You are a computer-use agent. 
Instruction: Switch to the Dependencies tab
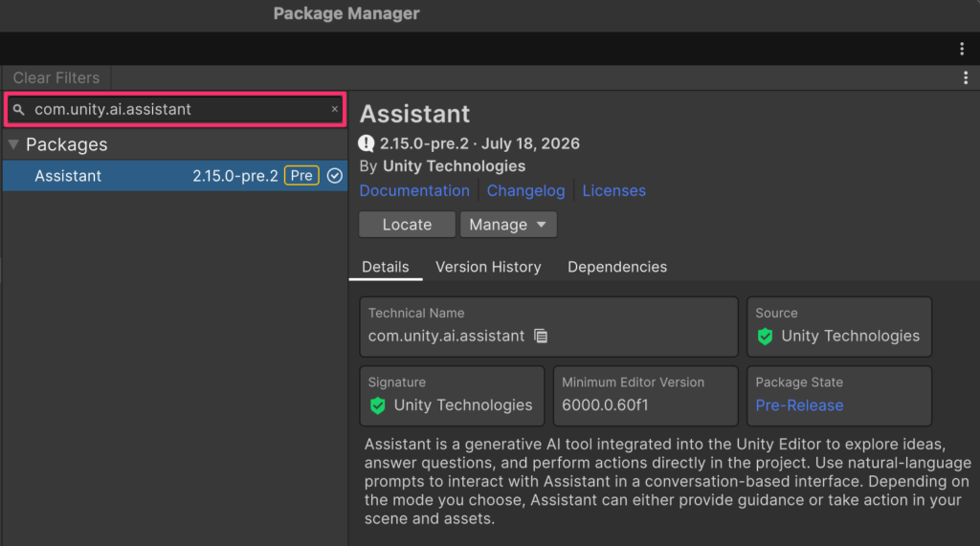point(617,267)
